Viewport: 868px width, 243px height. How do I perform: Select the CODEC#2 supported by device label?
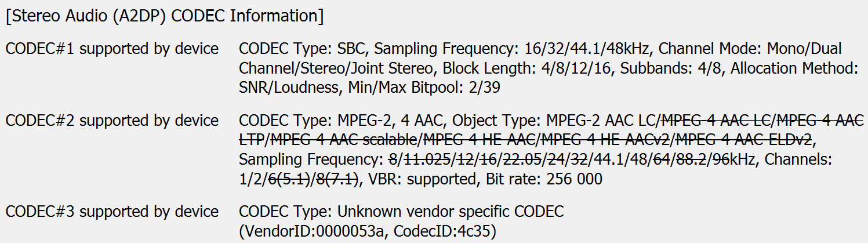[x=112, y=121]
